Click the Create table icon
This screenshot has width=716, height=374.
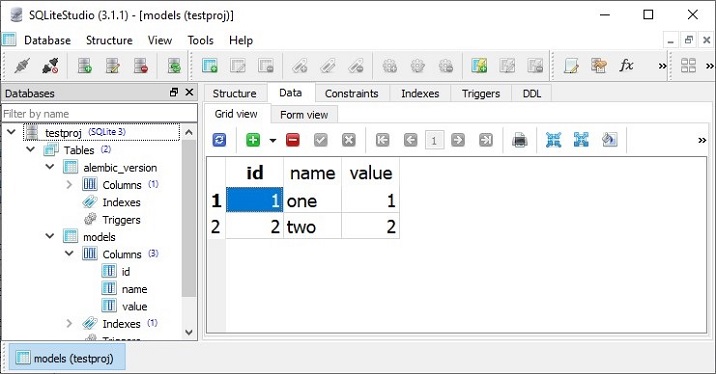(x=210, y=66)
